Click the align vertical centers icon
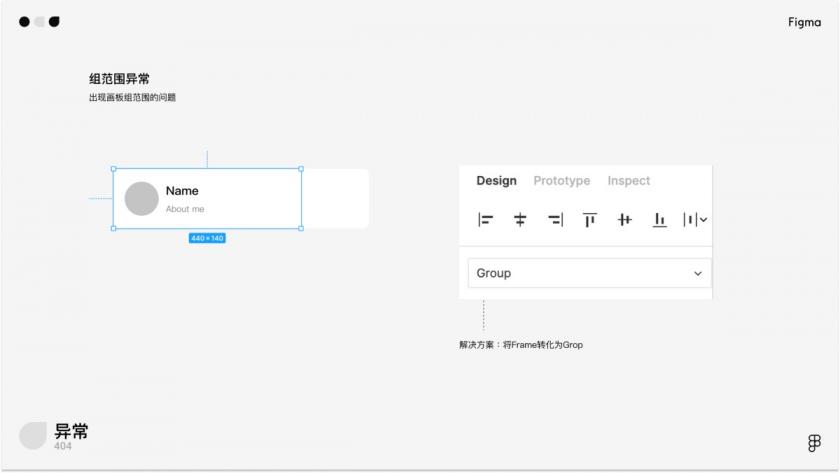Screen dimensions: 840x473 (x=625, y=220)
